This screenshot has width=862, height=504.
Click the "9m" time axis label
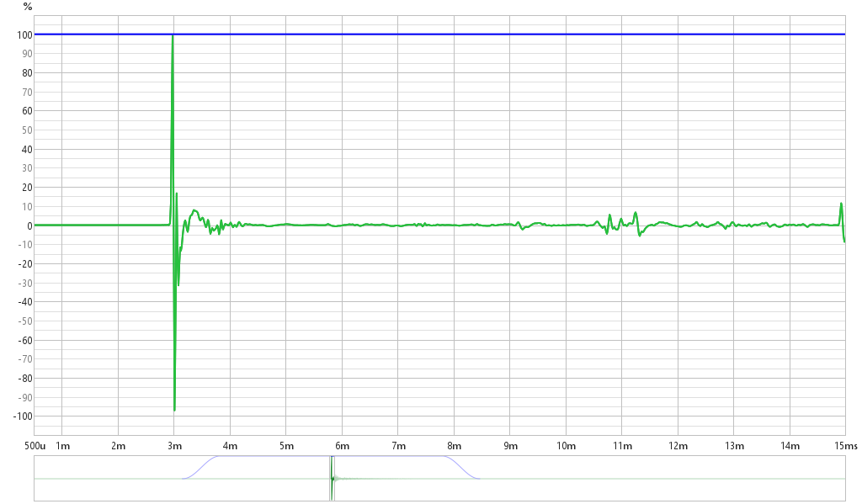point(510,446)
